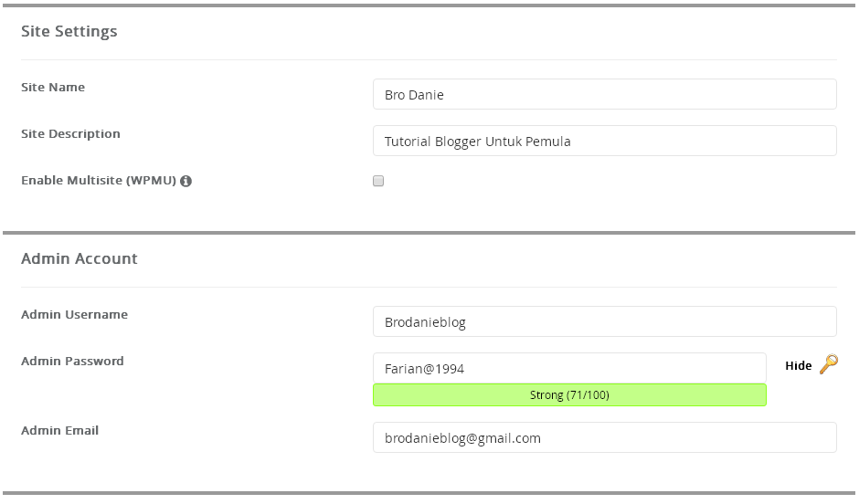
Task: Click Hide next to the password
Action: [798, 365]
